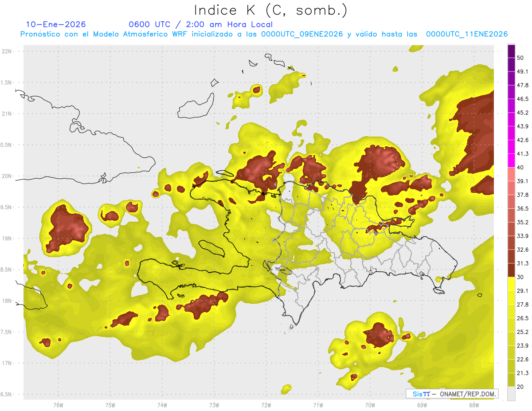Click the '43.9' value on the color scale
The width and height of the screenshot is (532, 411).
523,126
